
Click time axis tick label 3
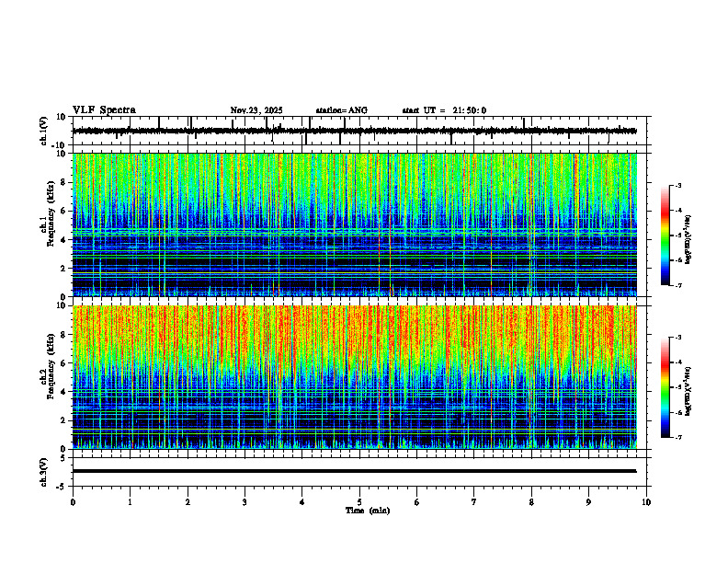tap(245, 502)
